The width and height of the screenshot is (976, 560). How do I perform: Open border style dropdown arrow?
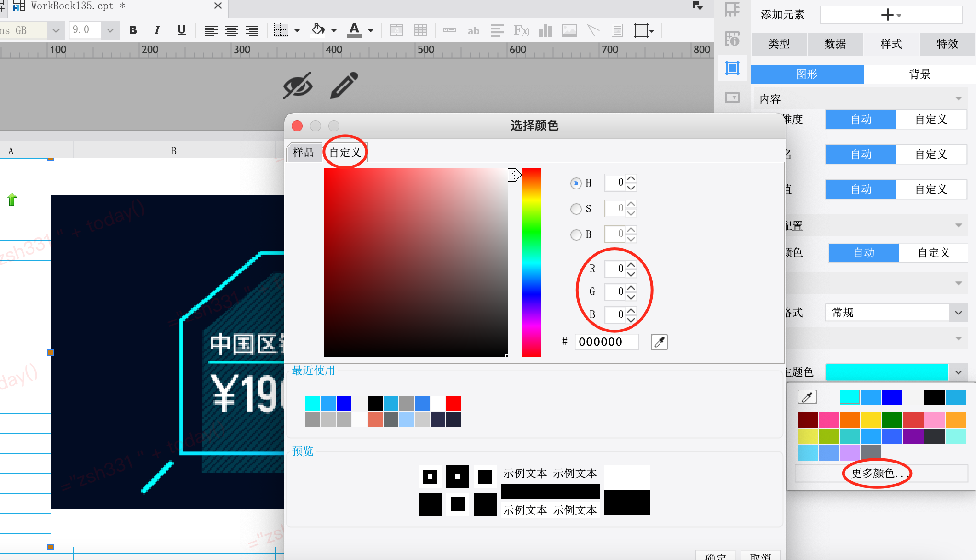[x=297, y=30]
